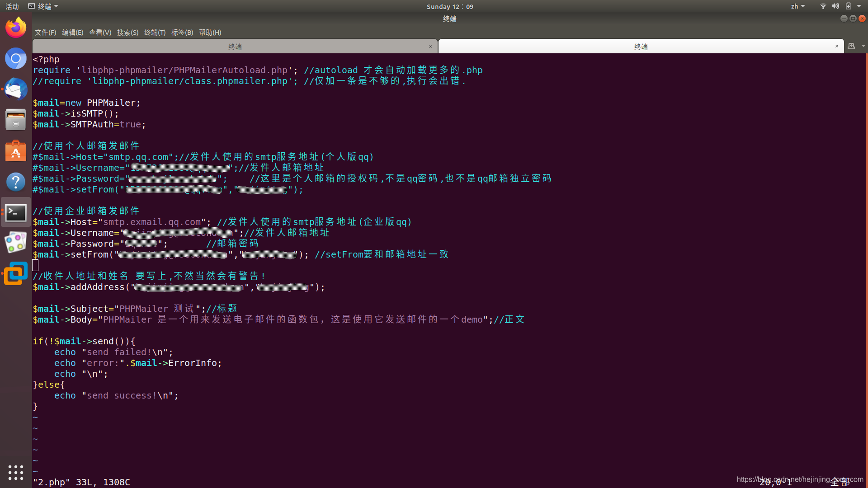Close the second 终端 tab
This screenshot has height=488, width=868.
pyautogui.click(x=836, y=46)
